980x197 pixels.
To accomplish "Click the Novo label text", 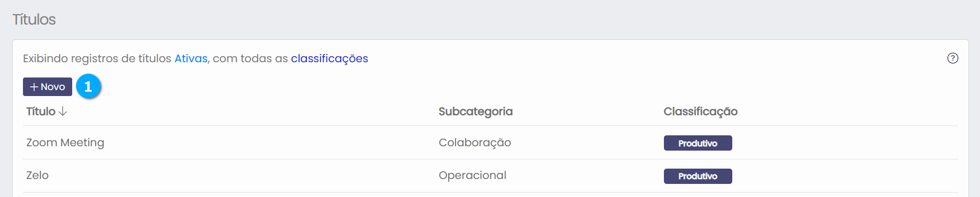I will 52,87.
